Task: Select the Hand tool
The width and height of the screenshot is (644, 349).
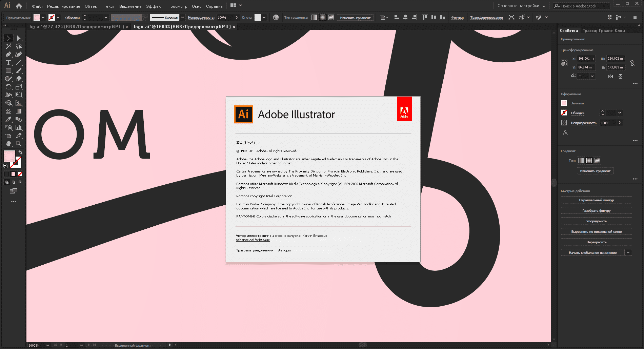Action: point(8,144)
